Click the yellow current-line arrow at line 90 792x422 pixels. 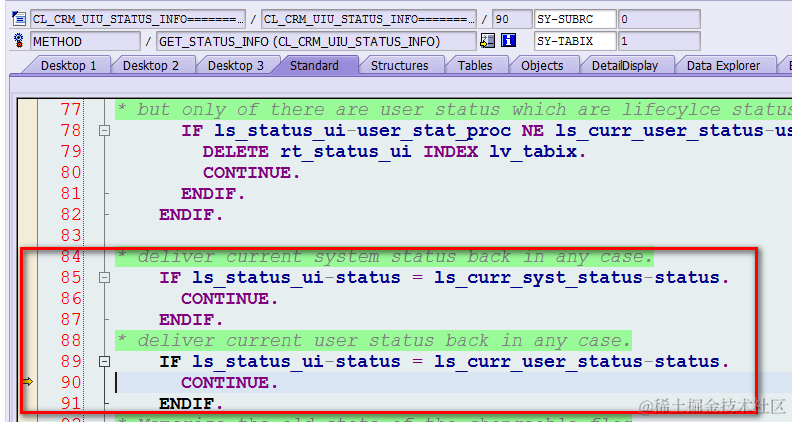pyautogui.click(x=28, y=382)
